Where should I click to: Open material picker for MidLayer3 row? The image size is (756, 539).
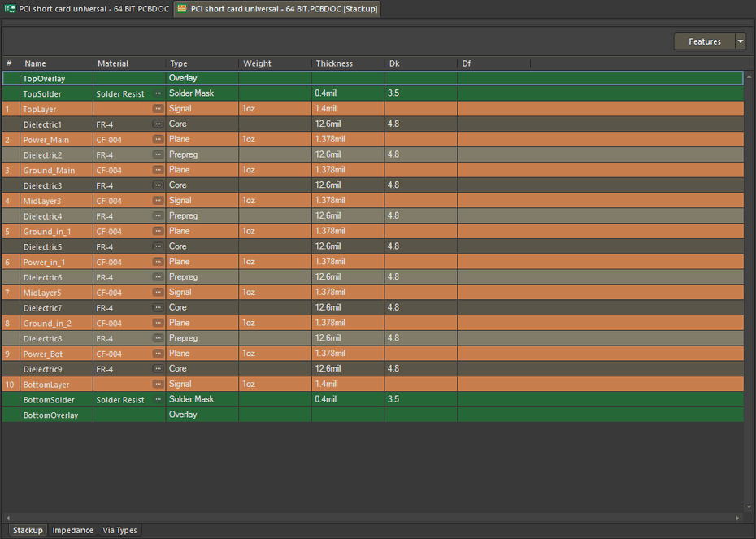[159, 201]
